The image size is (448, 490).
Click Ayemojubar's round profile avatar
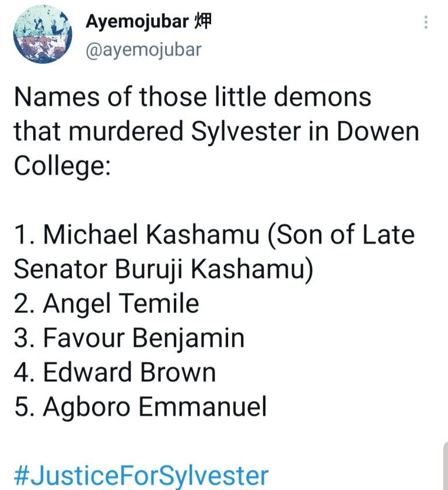[x=42, y=36]
